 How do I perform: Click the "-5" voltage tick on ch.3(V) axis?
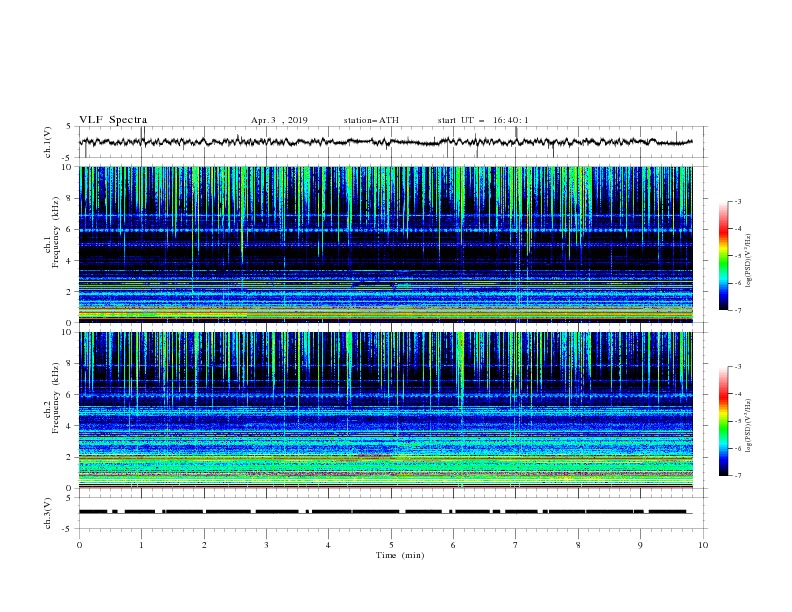68,529
